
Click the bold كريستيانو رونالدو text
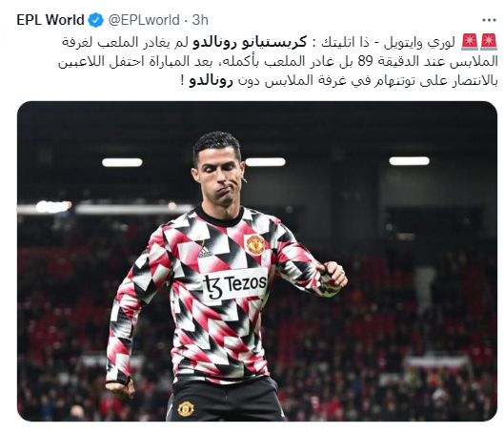pos(250,42)
